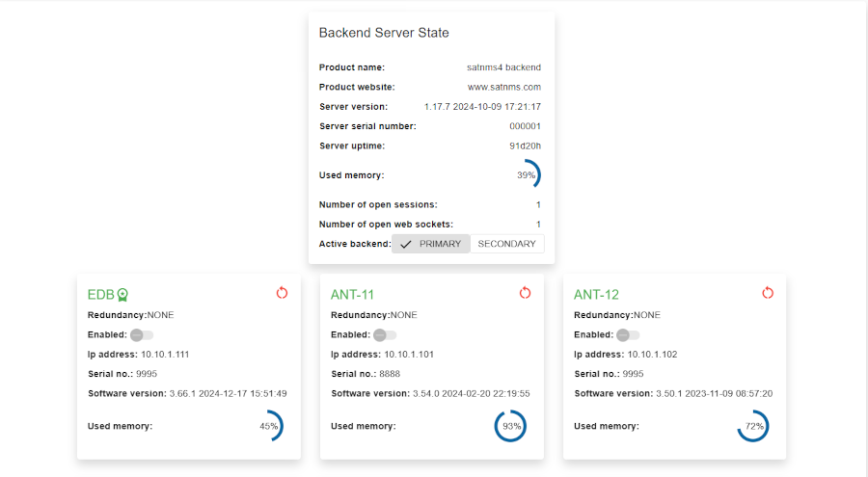
Task: Click software version 3.50.1 on ANT-12
Action: [714, 394]
